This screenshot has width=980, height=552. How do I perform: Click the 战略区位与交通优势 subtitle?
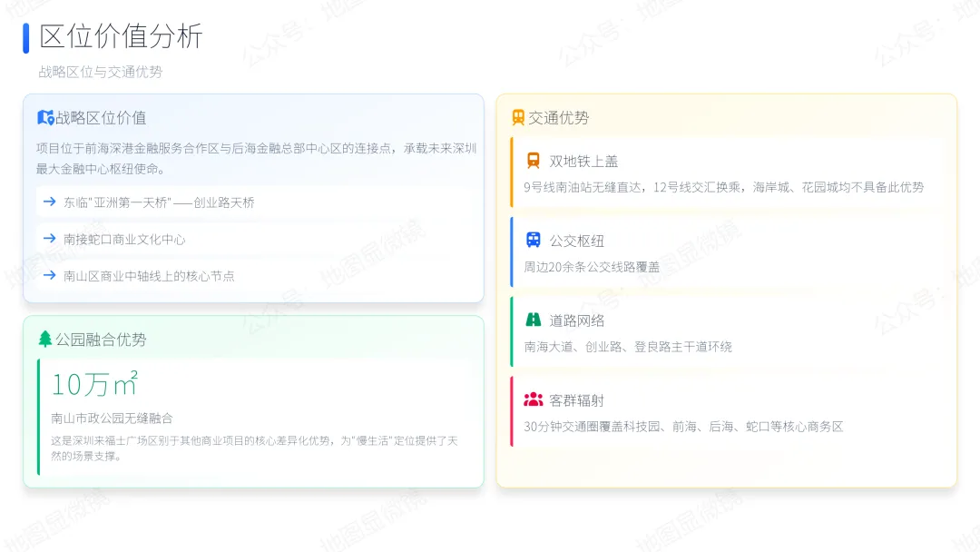point(100,72)
